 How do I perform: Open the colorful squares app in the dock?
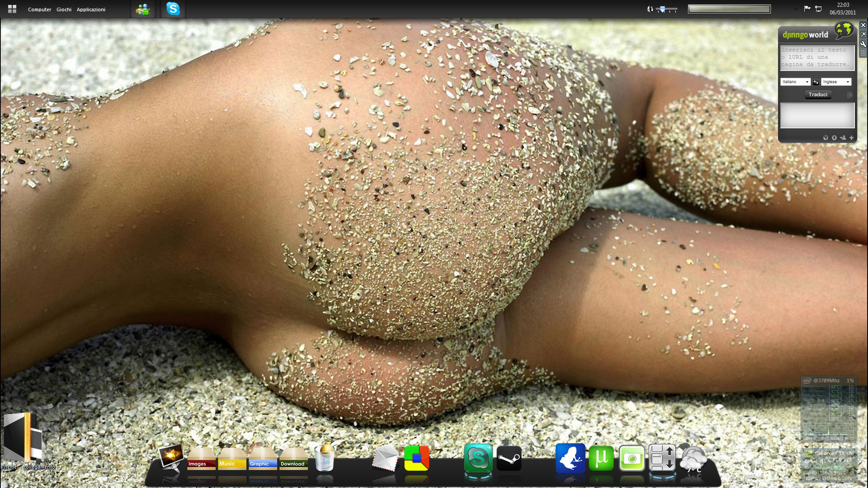click(417, 458)
